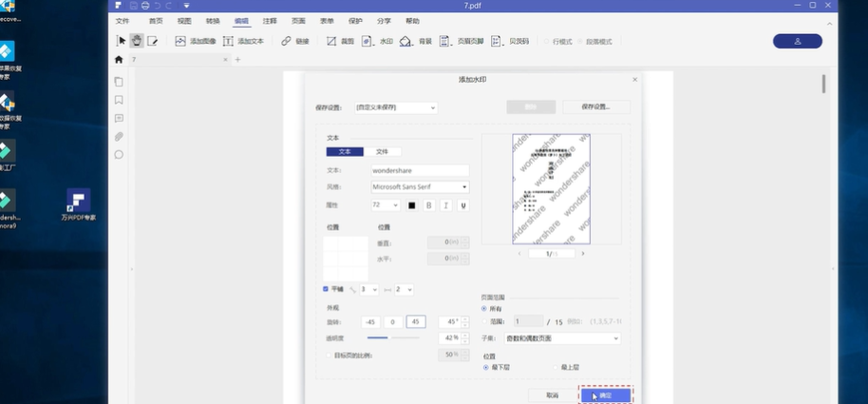The width and height of the screenshot is (868, 404).
Task: Add a new tab with the plus icon
Action: click(237, 59)
